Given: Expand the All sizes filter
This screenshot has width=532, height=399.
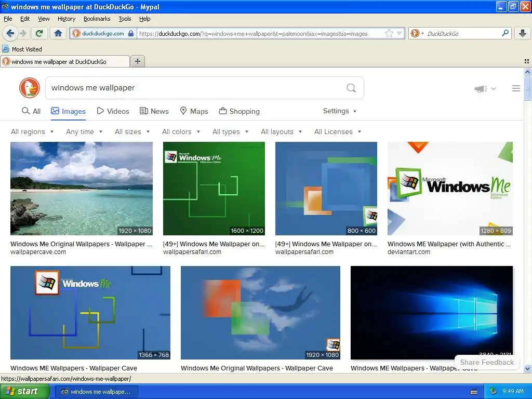Looking at the screenshot, I should tap(132, 131).
